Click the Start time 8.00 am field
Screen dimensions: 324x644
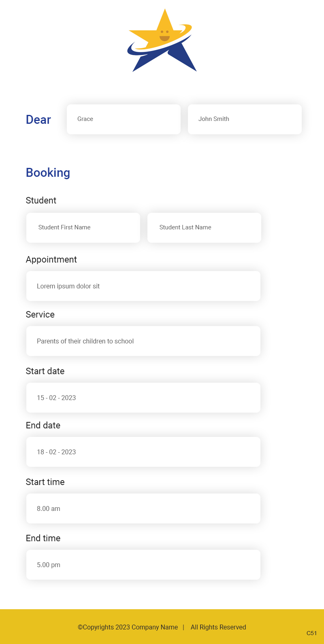click(x=143, y=508)
